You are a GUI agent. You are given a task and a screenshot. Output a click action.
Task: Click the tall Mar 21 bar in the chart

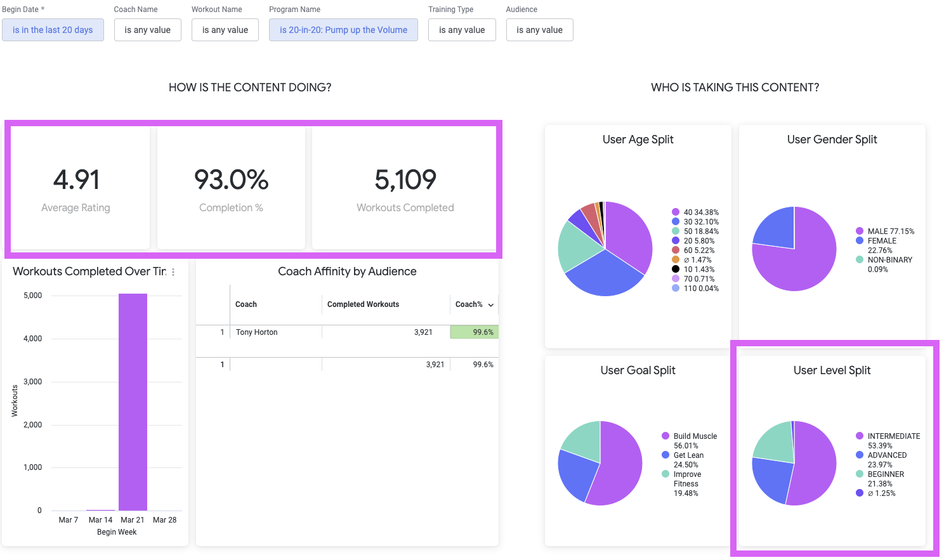[x=133, y=402]
